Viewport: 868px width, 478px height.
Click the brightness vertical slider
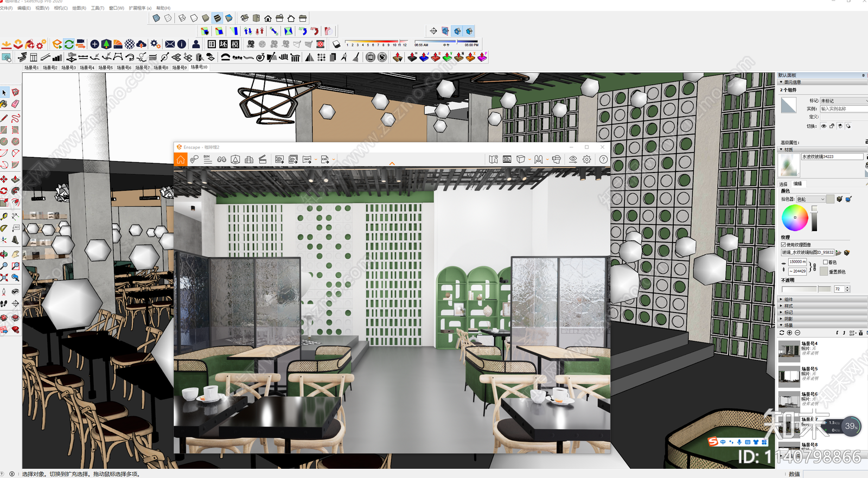pos(814,218)
